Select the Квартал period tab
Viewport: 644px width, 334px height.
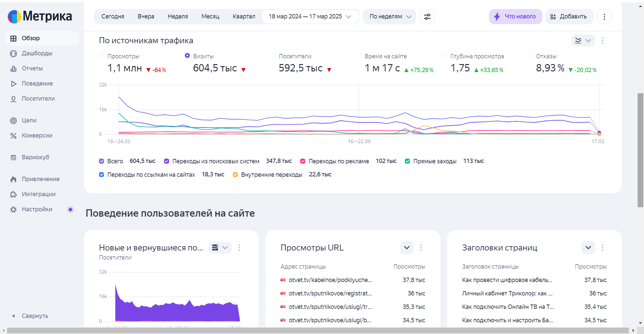(x=244, y=16)
